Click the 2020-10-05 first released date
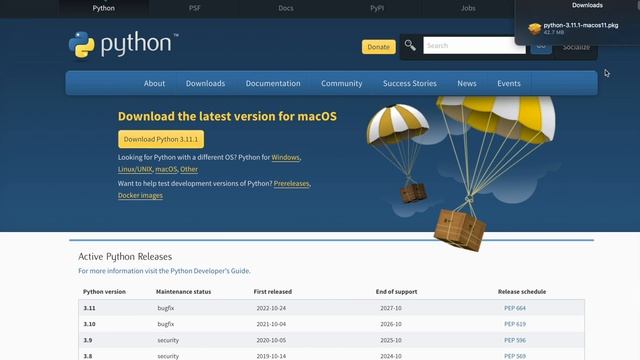The image size is (640, 360). click(271, 340)
